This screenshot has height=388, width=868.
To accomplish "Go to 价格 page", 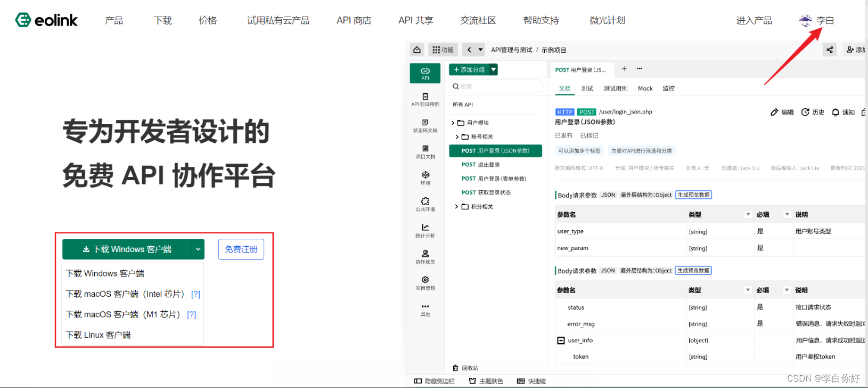I will pos(208,20).
